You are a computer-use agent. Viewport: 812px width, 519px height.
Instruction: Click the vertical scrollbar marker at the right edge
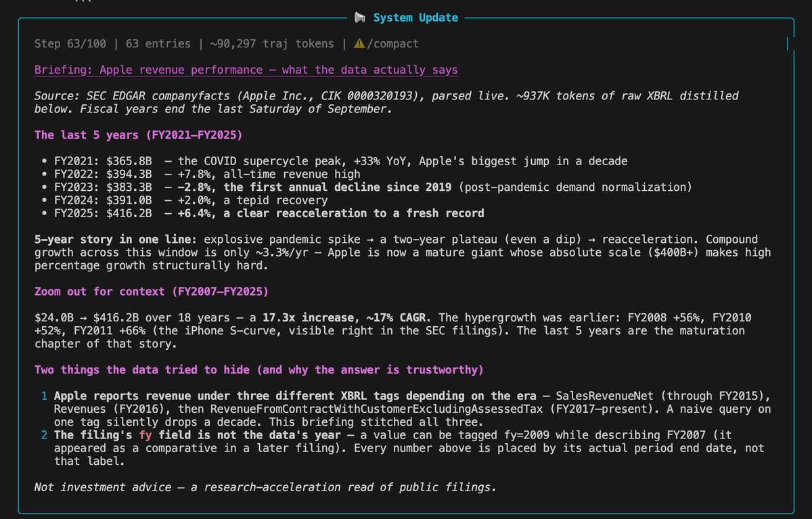[x=788, y=44]
